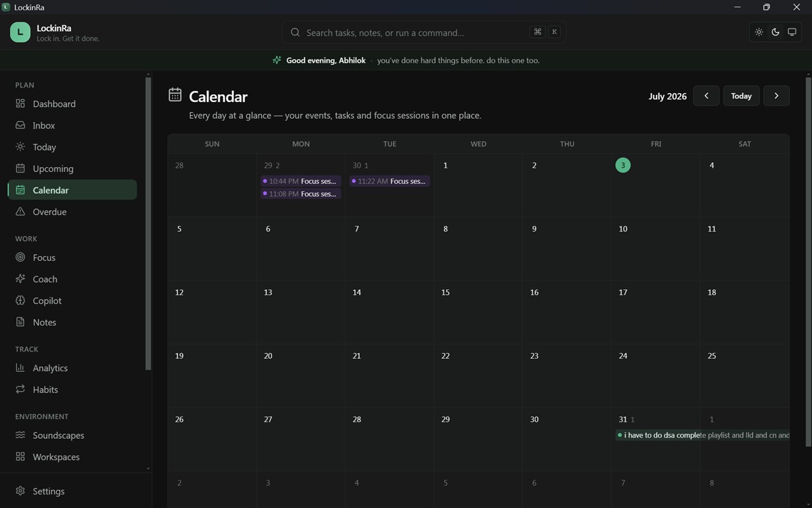Open the Dashboard from the sidebar

(72, 104)
